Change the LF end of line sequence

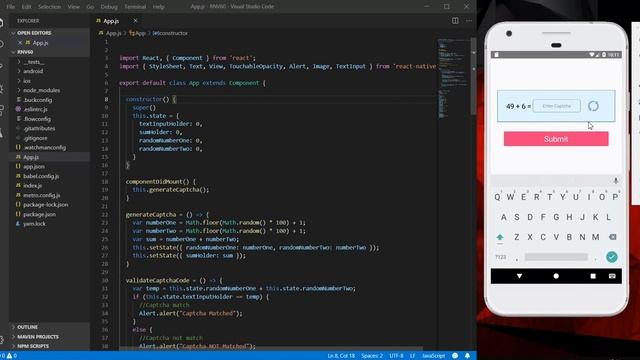413,356
